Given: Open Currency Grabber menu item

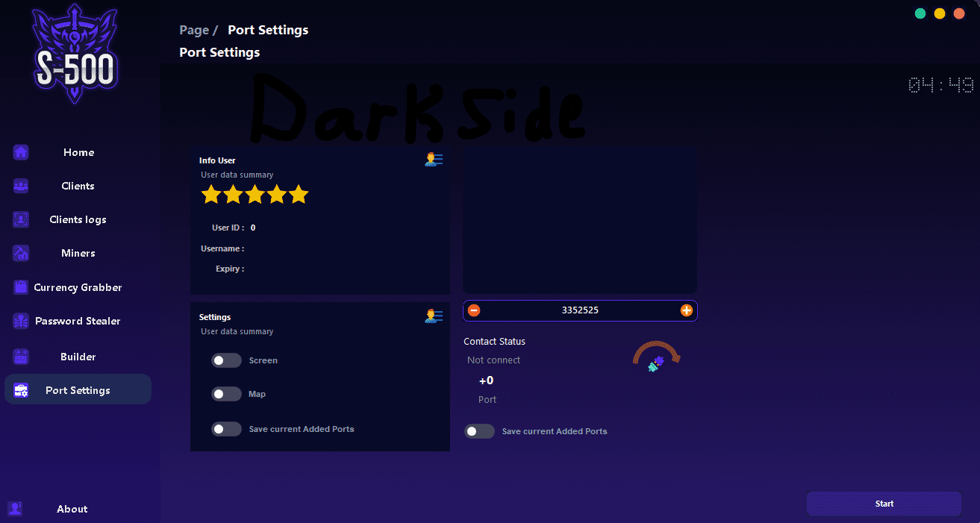Looking at the screenshot, I should [x=78, y=287].
